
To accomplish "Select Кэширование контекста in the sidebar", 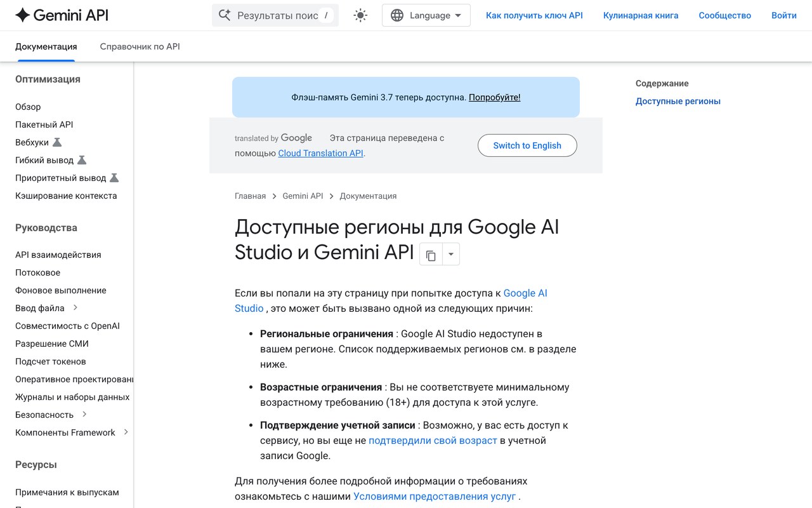I will (x=66, y=196).
